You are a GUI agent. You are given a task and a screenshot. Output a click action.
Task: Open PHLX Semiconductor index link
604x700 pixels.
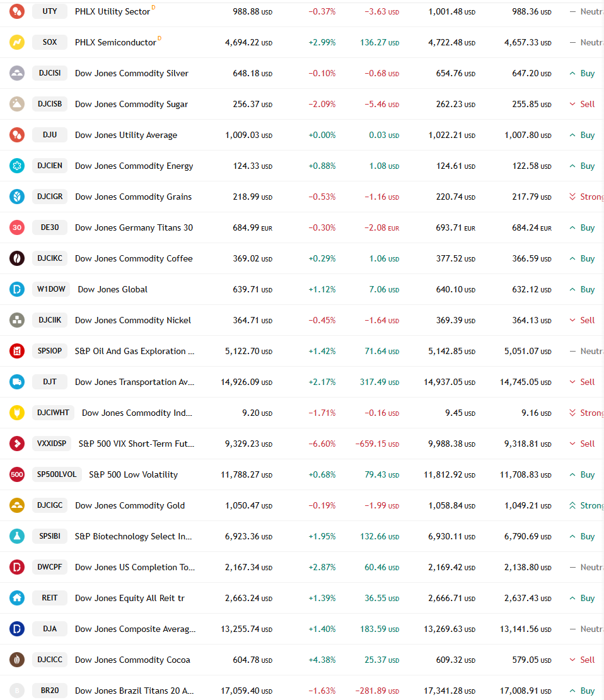[x=116, y=42]
